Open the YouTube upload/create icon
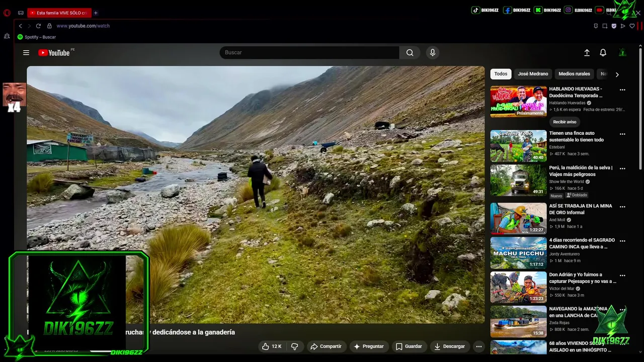 click(x=587, y=52)
